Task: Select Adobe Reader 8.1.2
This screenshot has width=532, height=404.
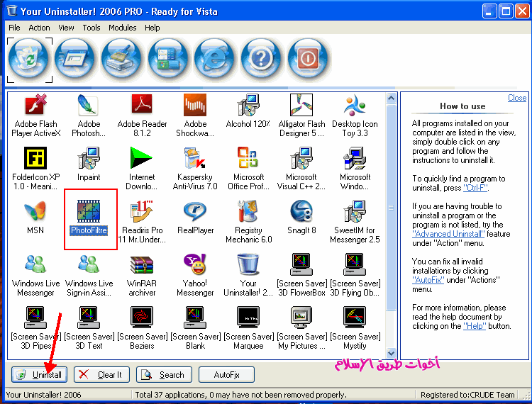Action: coord(142,116)
